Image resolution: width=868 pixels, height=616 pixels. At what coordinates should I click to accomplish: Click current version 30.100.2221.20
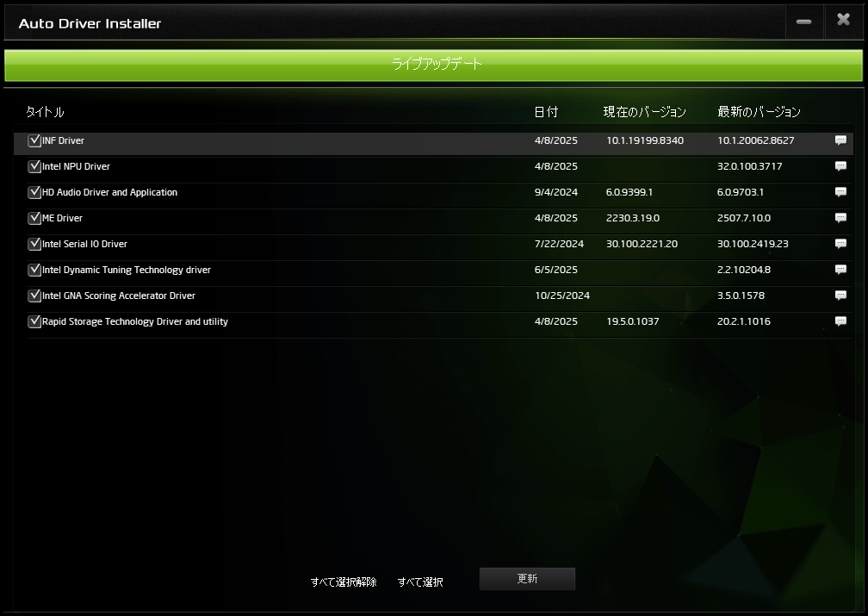(x=642, y=244)
